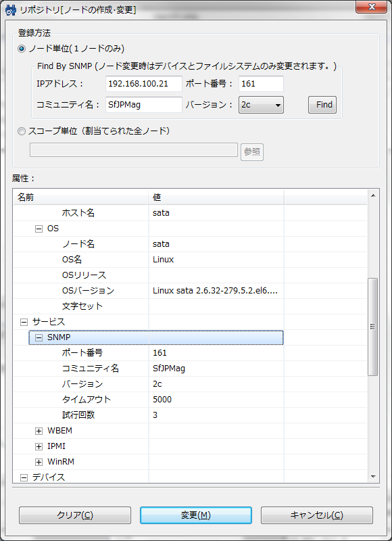
Task: Open the バージョン 2c dropdown
Action: [261, 105]
